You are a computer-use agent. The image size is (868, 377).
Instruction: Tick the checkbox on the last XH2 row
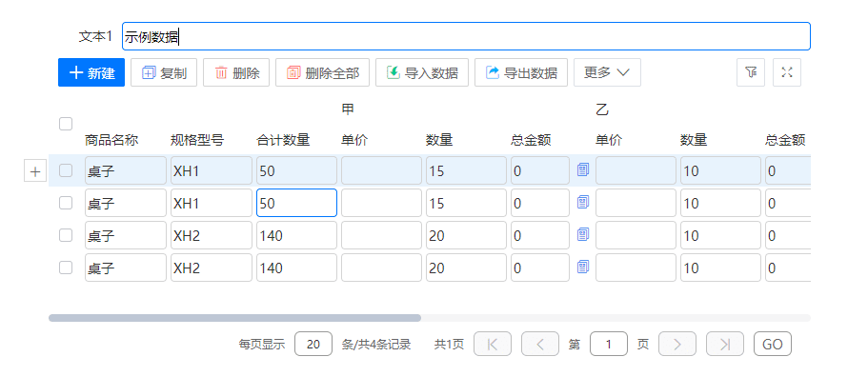click(66, 268)
